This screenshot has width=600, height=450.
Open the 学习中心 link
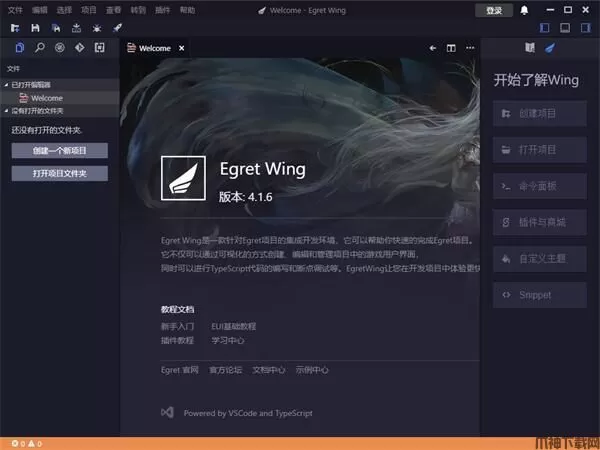(x=228, y=340)
